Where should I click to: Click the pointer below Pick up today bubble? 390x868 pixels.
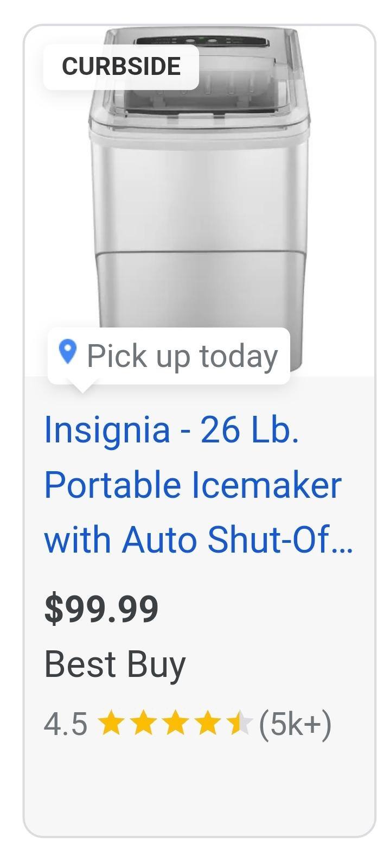tap(82, 388)
